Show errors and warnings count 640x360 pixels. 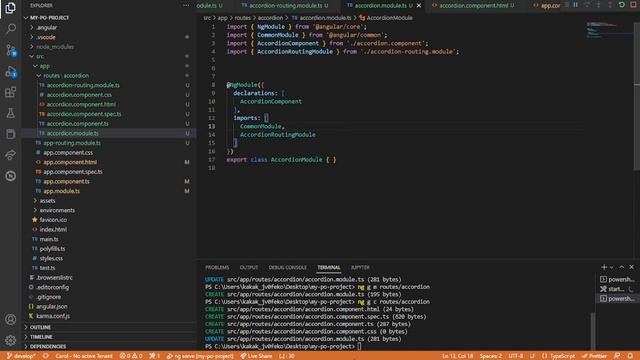coord(131,356)
